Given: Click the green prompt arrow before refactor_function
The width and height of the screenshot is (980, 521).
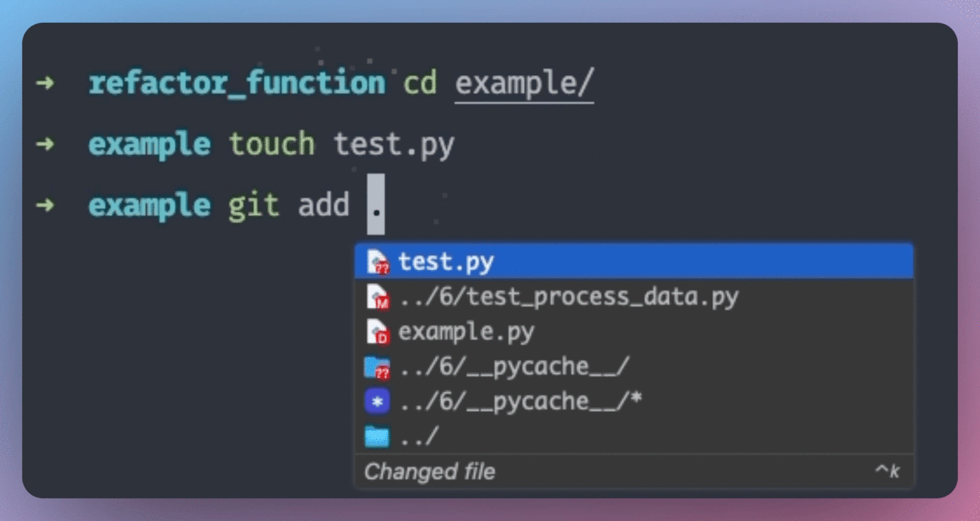Looking at the screenshot, I should (44, 84).
